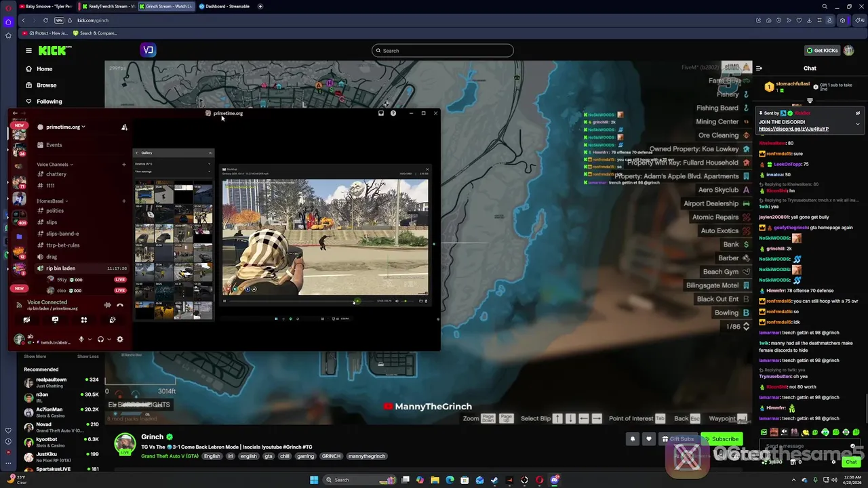The image size is (868, 488).
Task: Open the ttrp-bet-rules channel
Action: point(63,245)
